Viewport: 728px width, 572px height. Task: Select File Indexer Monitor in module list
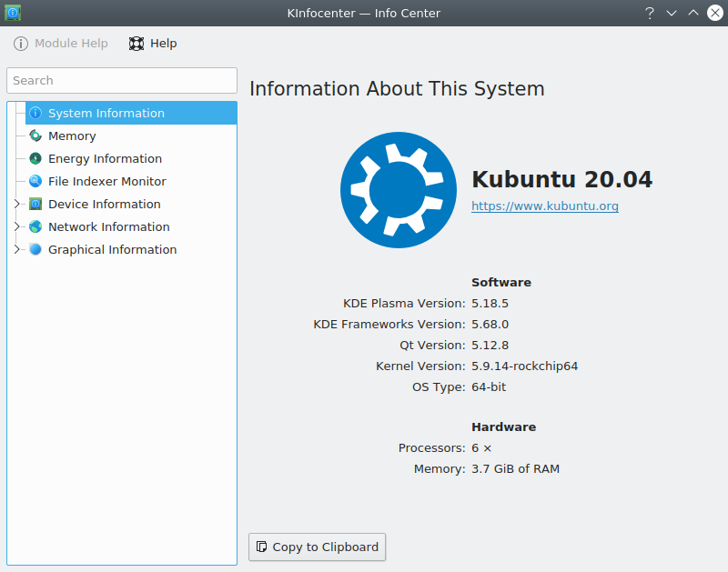pyautogui.click(x=106, y=182)
